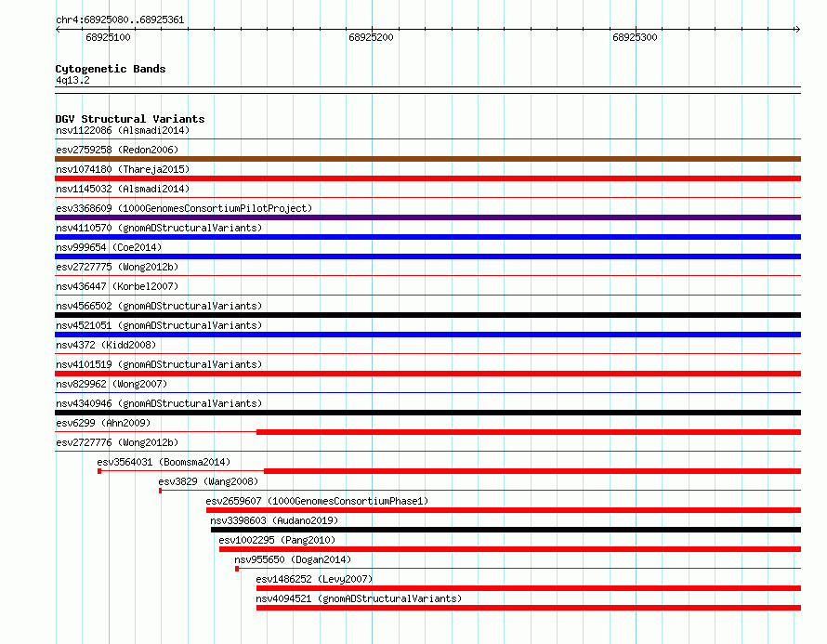Click the esv2727775 (Wong2012b) label
This screenshot has width=827, height=644.
(117, 267)
